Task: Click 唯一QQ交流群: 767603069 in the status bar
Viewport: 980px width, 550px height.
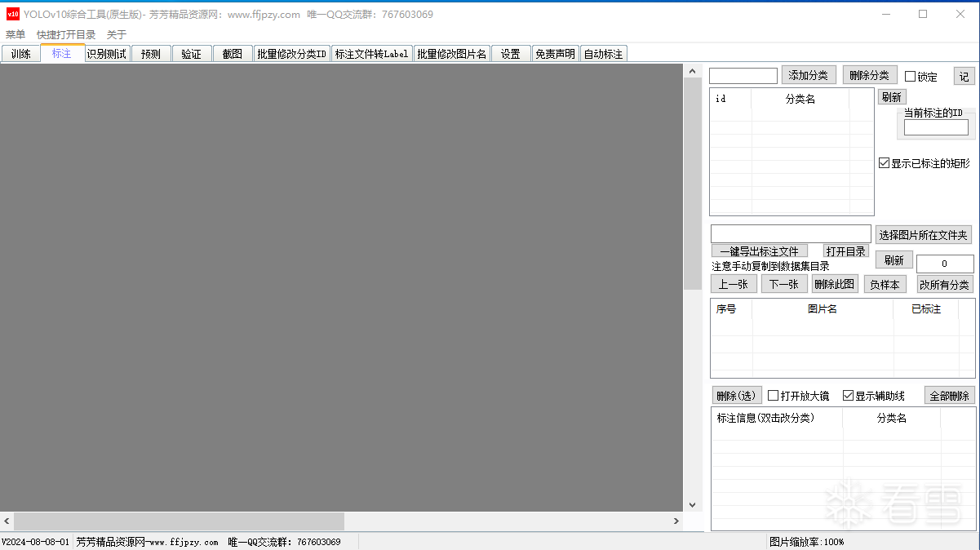Action: point(284,542)
